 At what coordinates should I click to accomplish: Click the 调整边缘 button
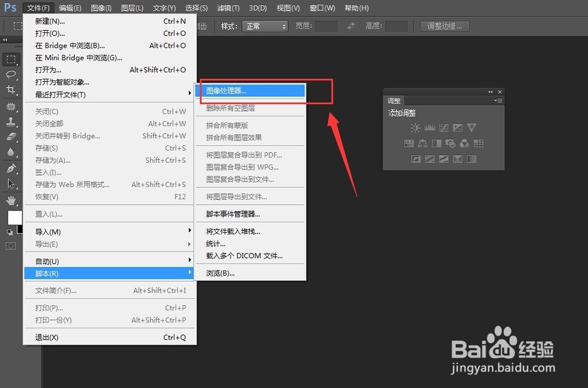pyautogui.click(x=445, y=26)
